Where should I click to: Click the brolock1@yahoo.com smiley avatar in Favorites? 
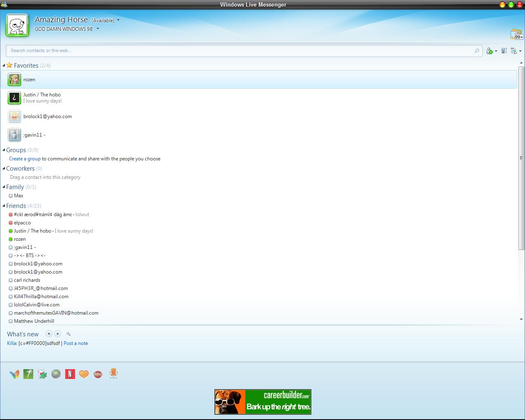(14, 116)
